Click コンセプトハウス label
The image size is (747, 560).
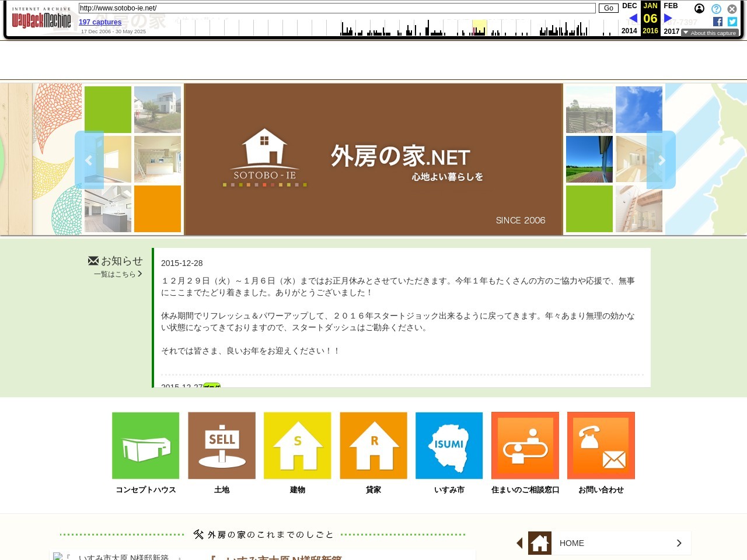coord(146,490)
